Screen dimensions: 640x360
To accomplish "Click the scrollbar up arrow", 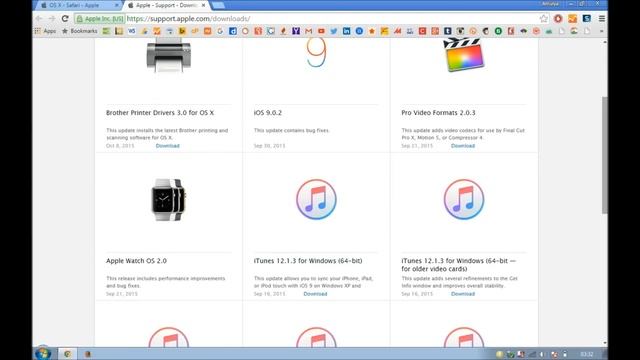I will click(604, 42).
